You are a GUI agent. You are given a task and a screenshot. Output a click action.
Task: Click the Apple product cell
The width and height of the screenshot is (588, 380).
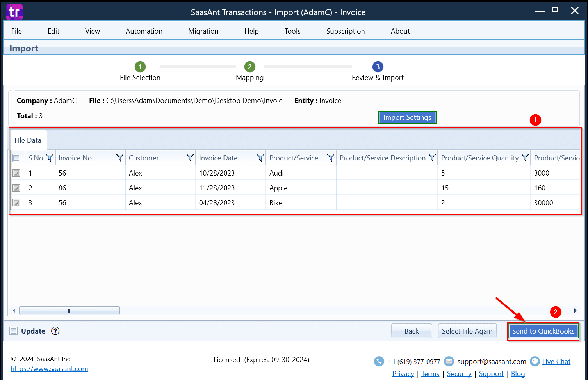point(301,188)
